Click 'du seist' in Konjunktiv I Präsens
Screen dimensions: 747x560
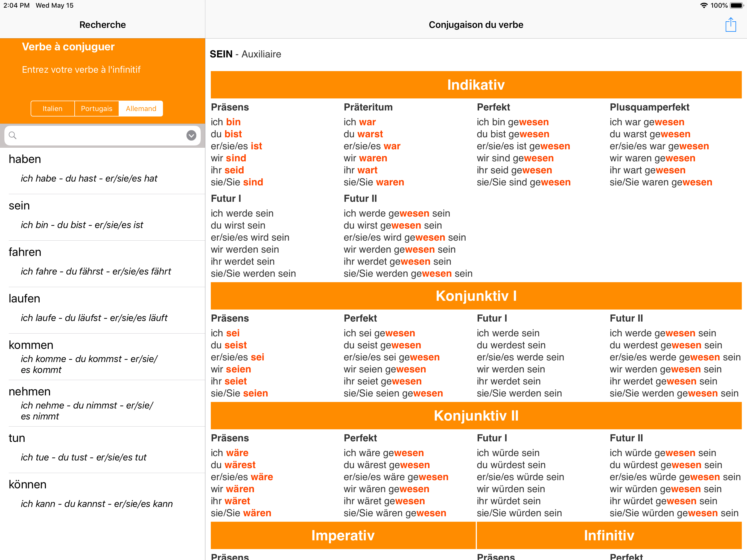pos(229,345)
